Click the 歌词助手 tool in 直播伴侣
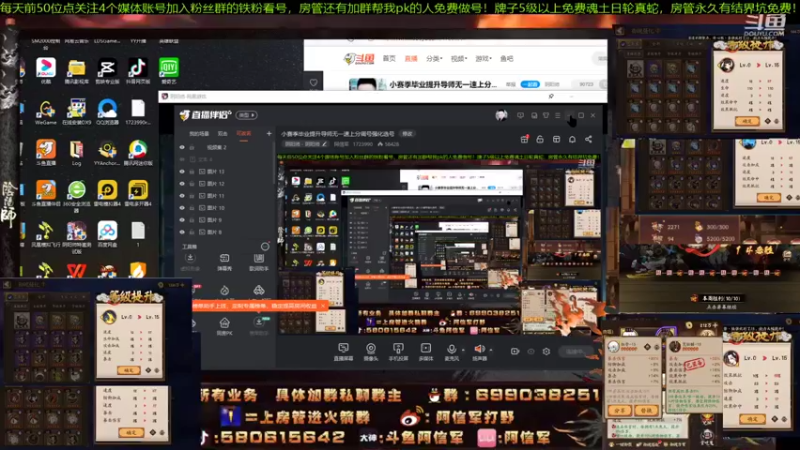This screenshot has height=450, width=800. tap(259, 262)
